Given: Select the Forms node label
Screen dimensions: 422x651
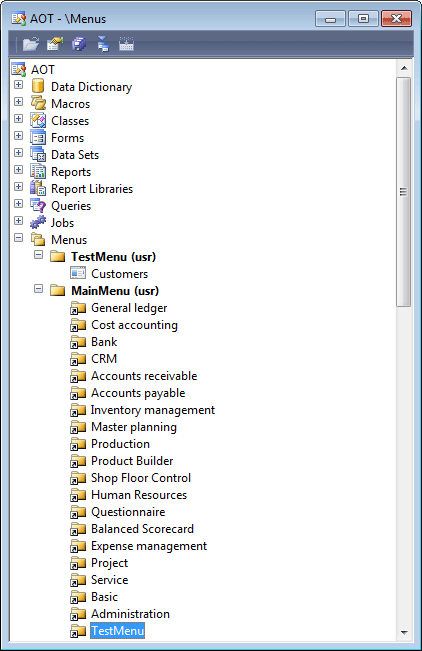Looking at the screenshot, I should (x=67, y=138).
